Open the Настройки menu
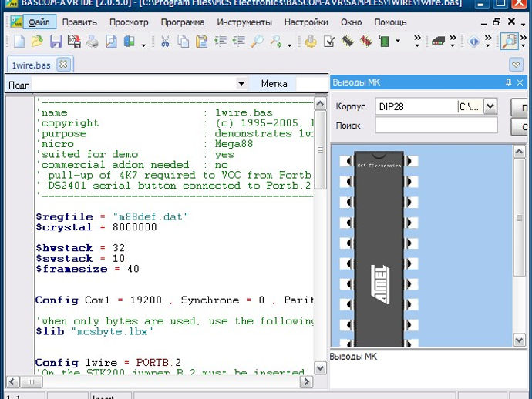This screenshot has height=399, width=532. 306,22
